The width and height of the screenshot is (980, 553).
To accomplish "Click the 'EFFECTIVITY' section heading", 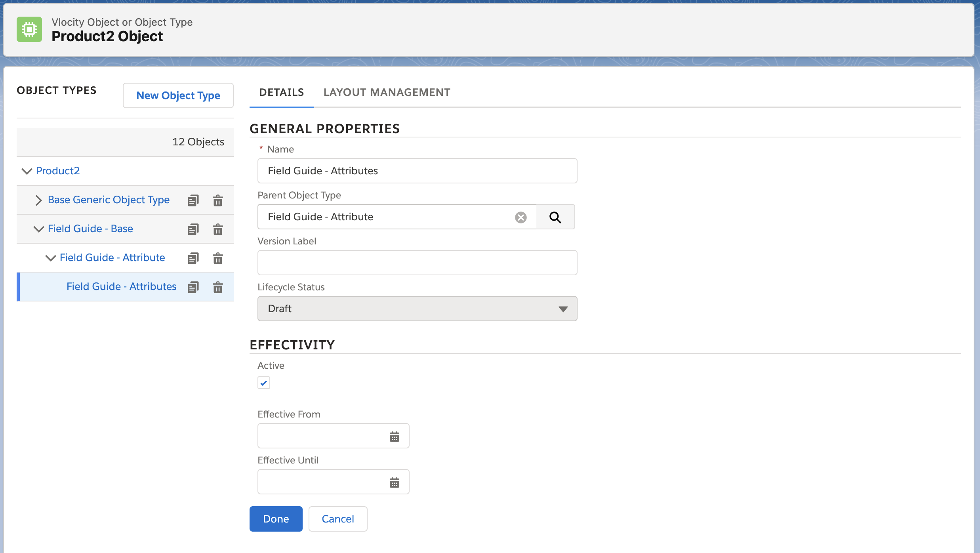I will click(292, 345).
